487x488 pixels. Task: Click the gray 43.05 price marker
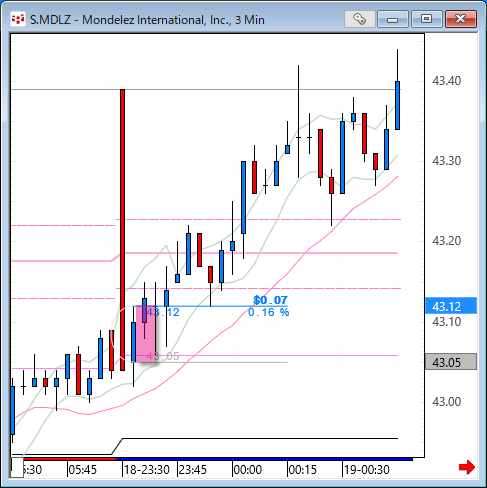click(451, 362)
